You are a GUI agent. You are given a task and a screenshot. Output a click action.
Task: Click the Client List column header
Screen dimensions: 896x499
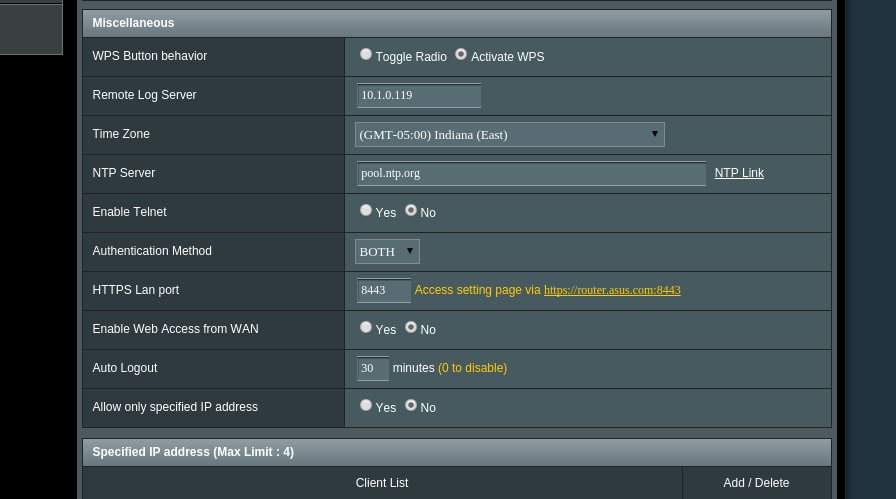coord(382,483)
